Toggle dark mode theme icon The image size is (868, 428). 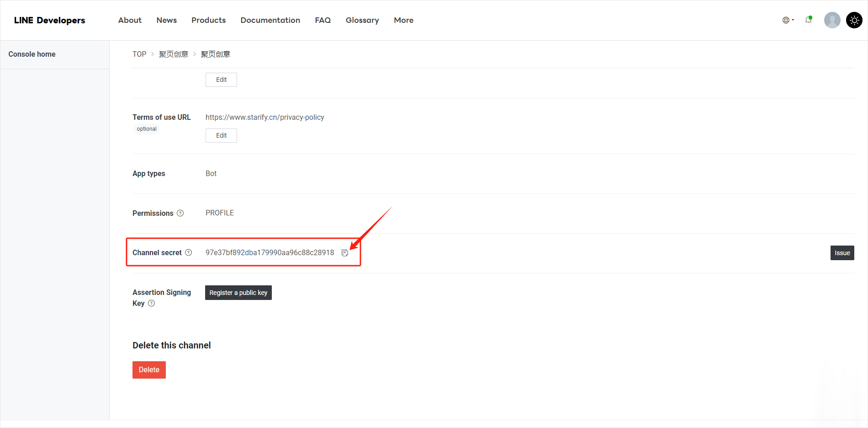point(854,20)
